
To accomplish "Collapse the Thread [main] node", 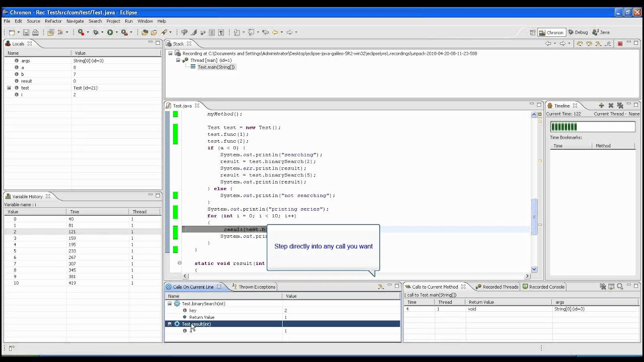I will click(x=178, y=60).
